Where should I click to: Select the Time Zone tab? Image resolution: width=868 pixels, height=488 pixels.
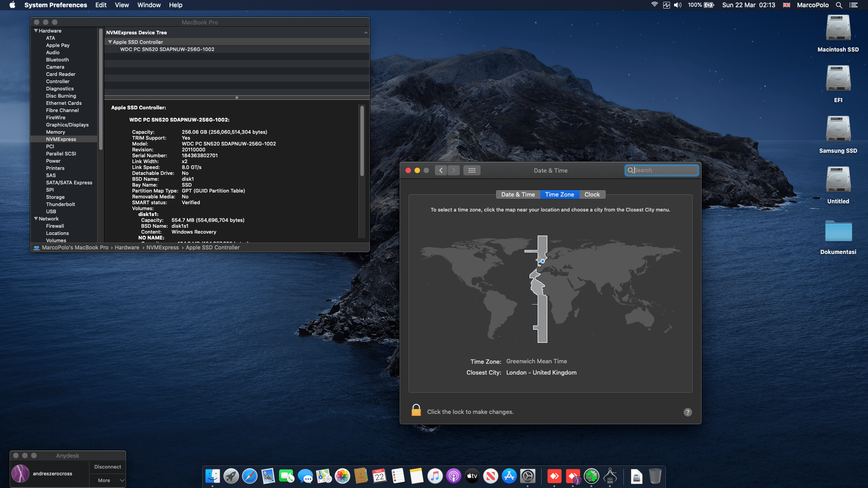(560, 194)
